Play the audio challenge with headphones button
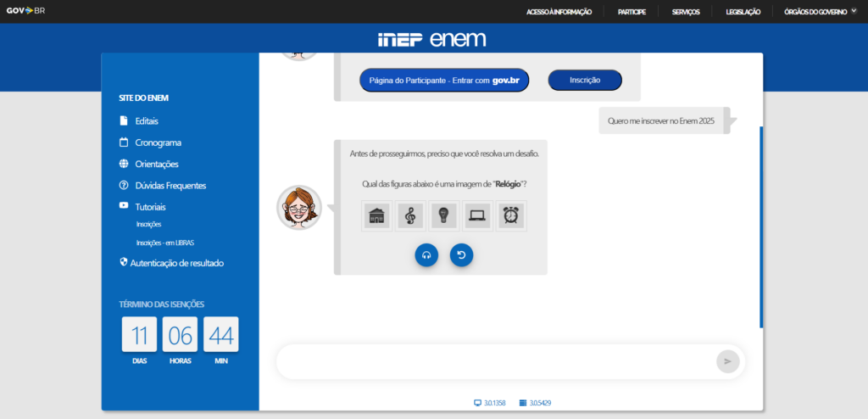Viewport: 868px width, 419px height. tap(426, 254)
